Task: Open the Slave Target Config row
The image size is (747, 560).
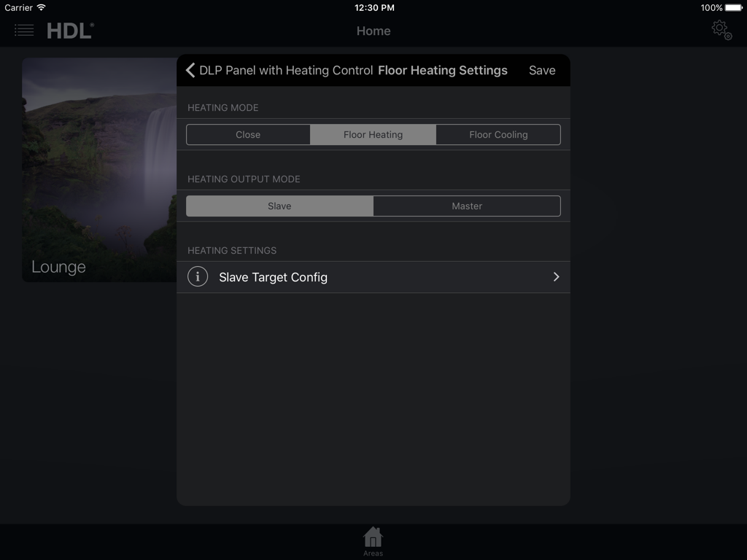Action: 373,276
